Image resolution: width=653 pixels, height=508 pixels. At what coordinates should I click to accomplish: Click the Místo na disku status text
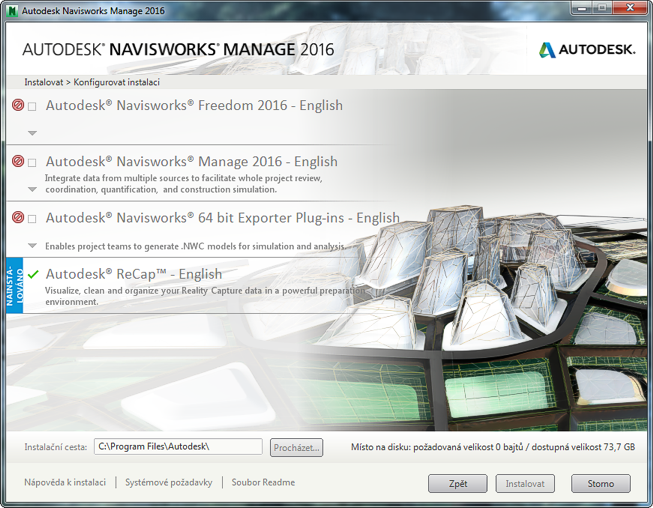(x=493, y=447)
